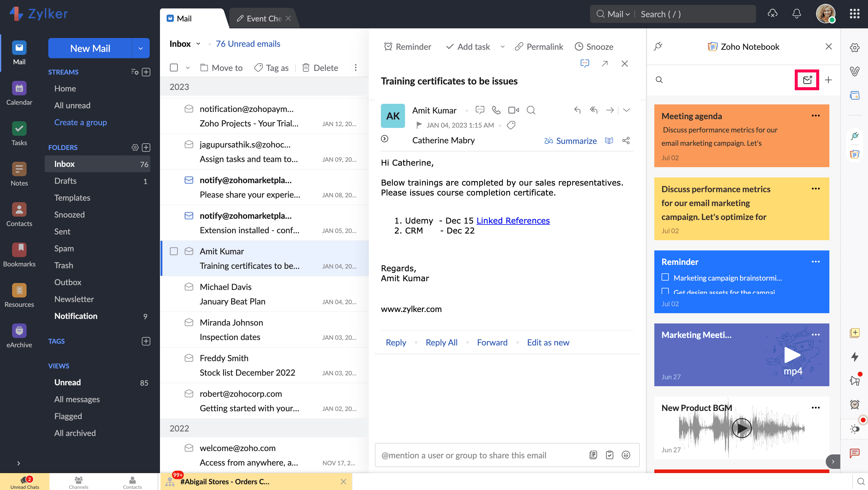Check the Amit Kumar email checkbox
Viewport: 868px width, 490px height.
[x=174, y=251]
